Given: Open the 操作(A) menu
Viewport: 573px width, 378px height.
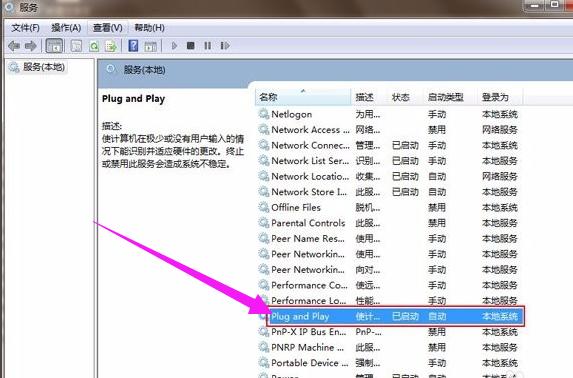Looking at the screenshot, I should point(66,28).
